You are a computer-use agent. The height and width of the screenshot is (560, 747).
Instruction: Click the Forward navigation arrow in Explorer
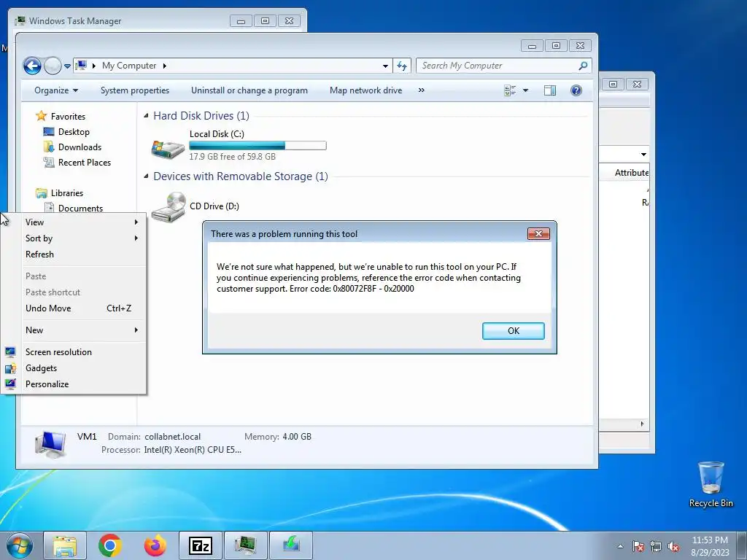click(53, 66)
